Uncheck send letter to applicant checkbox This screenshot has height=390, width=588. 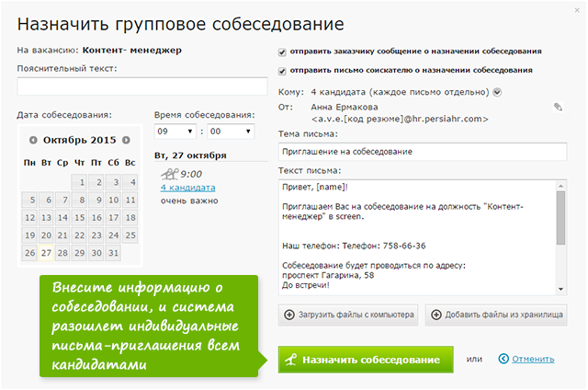pos(282,70)
